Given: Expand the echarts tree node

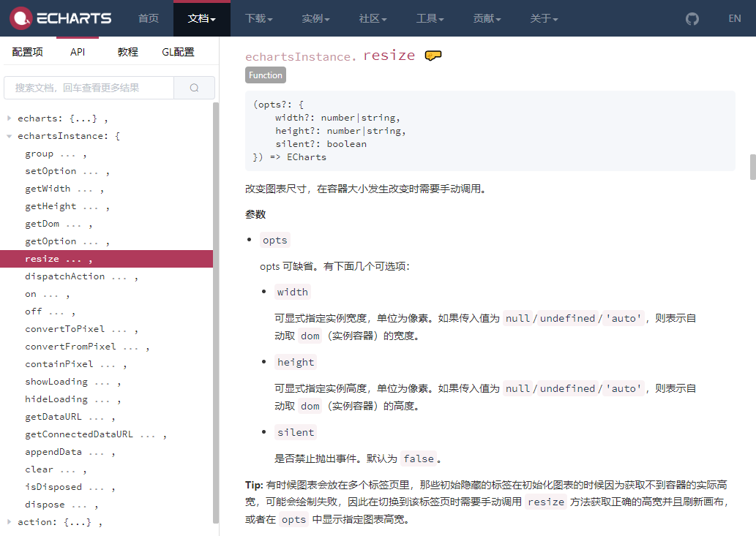Looking at the screenshot, I should [9, 118].
